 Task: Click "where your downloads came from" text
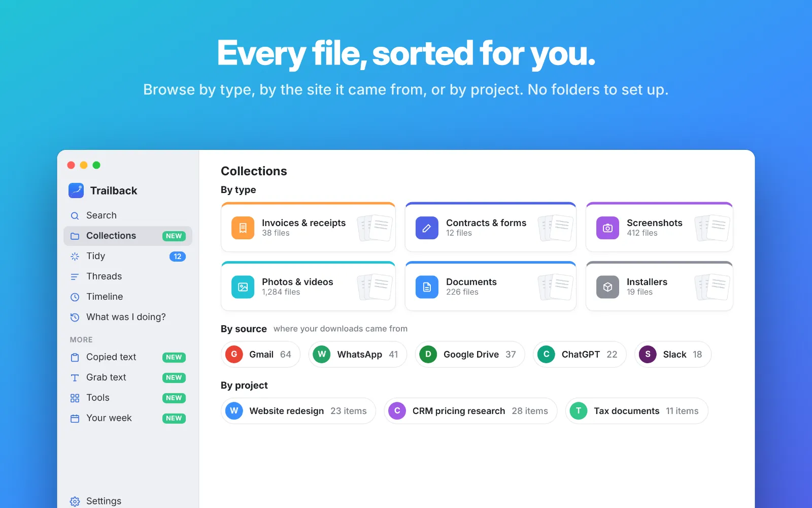click(341, 329)
